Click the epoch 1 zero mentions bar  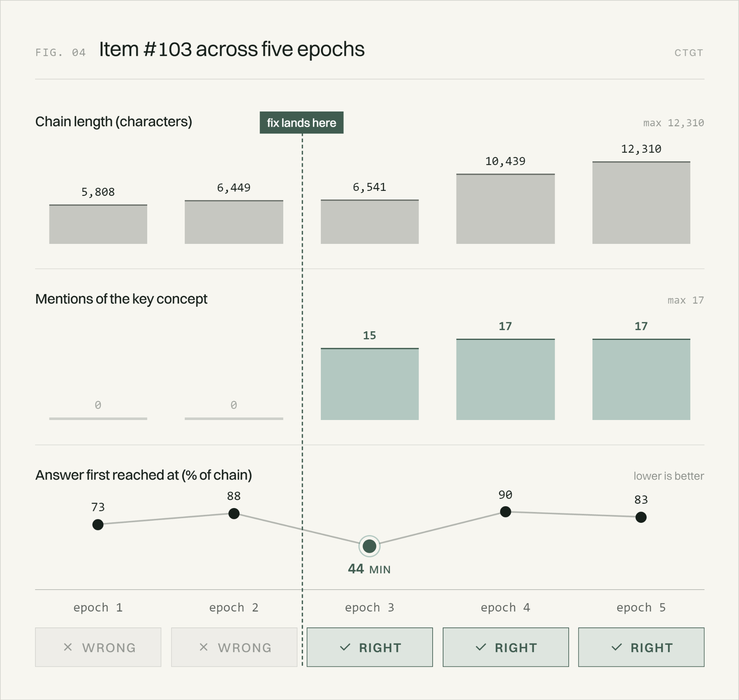point(98,419)
